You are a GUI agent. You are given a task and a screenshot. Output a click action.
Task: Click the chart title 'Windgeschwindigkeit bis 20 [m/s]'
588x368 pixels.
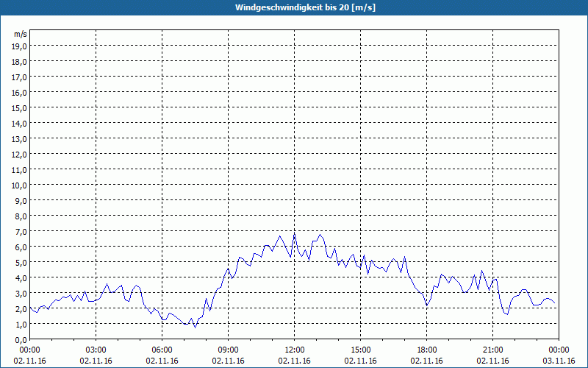(305, 7)
